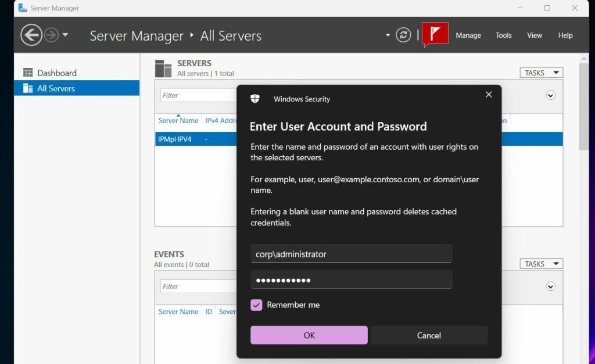Click the main vertical scrollbar thumb

pyautogui.click(x=583, y=107)
